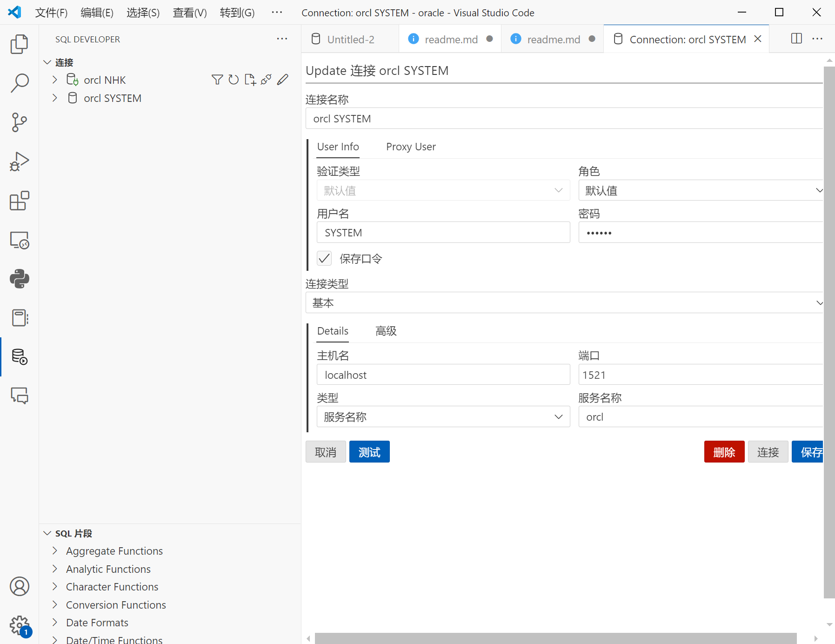
Task: Open the 类型 dropdown showing 服务名称
Action: (443, 416)
